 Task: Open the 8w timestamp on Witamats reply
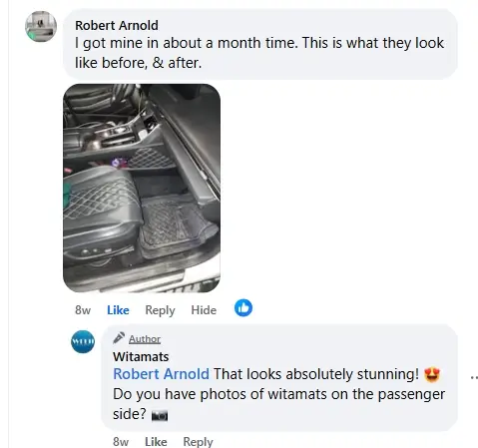pyautogui.click(x=121, y=442)
